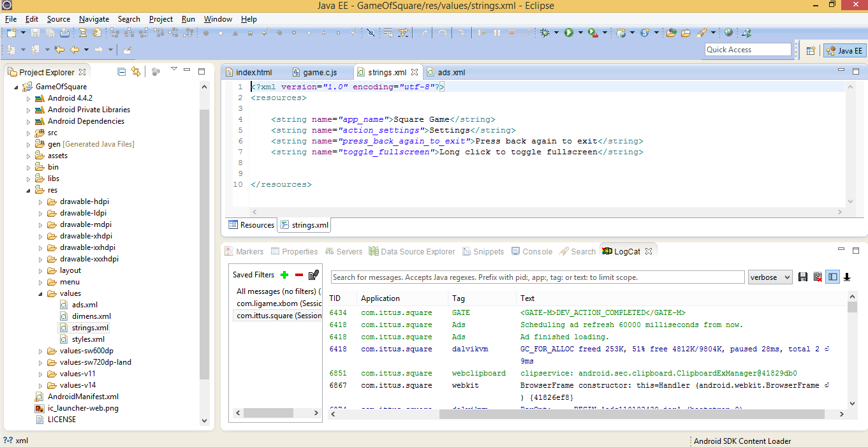Toggle LogCat scroll lock arrow
The width and height of the screenshot is (868, 447).
click(847, 277)
